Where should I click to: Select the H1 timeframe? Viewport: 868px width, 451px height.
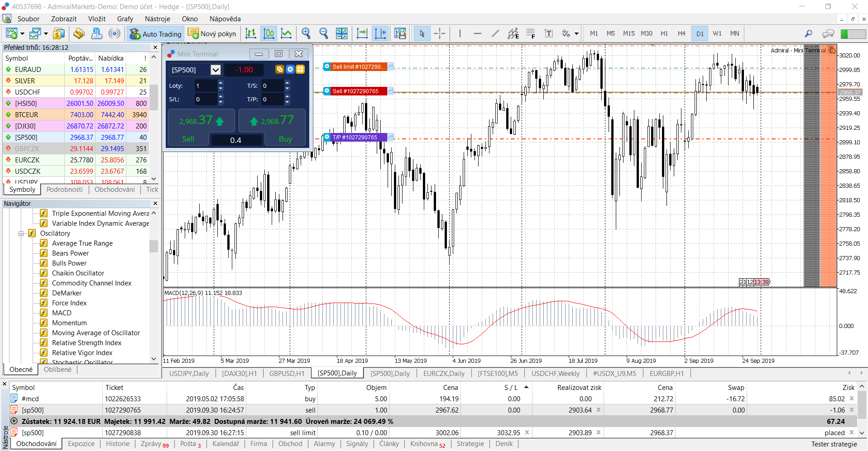[x=664, y=33]
